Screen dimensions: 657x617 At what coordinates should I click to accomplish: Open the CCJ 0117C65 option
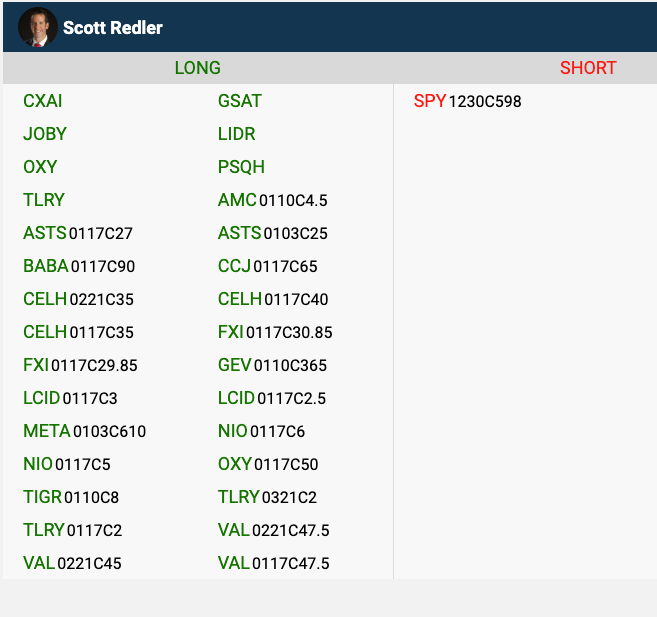pyautogui.click(x=267, y=266)
